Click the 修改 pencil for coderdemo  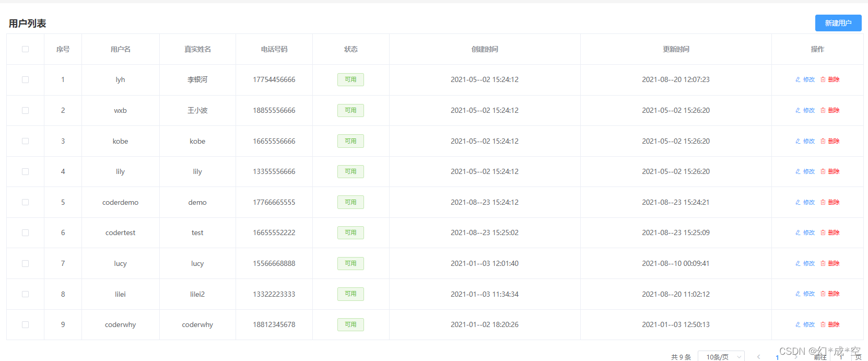(x=805, y=202)
